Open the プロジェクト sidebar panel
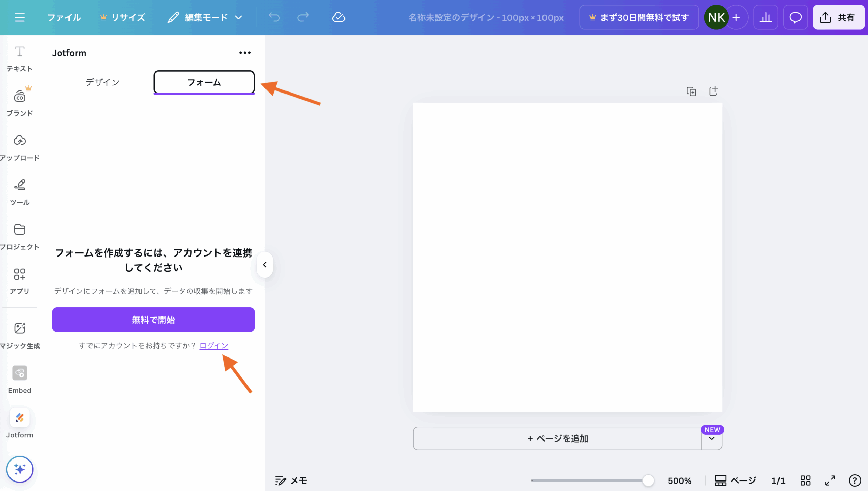 tap(20, 237)
